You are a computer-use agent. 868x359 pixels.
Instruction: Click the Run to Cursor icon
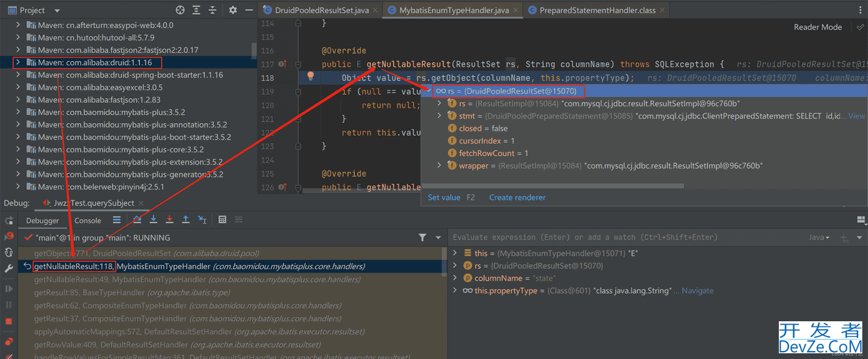[202, 220]
